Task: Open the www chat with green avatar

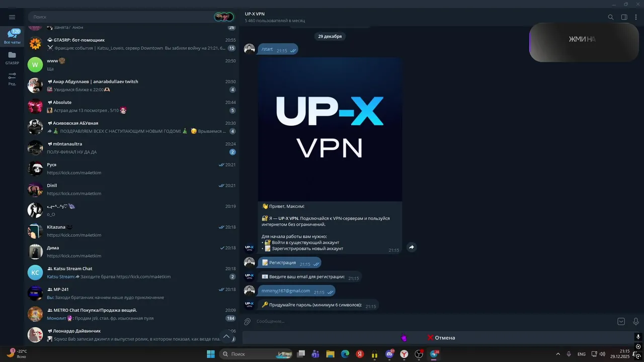Action: (x=131, y=64)
